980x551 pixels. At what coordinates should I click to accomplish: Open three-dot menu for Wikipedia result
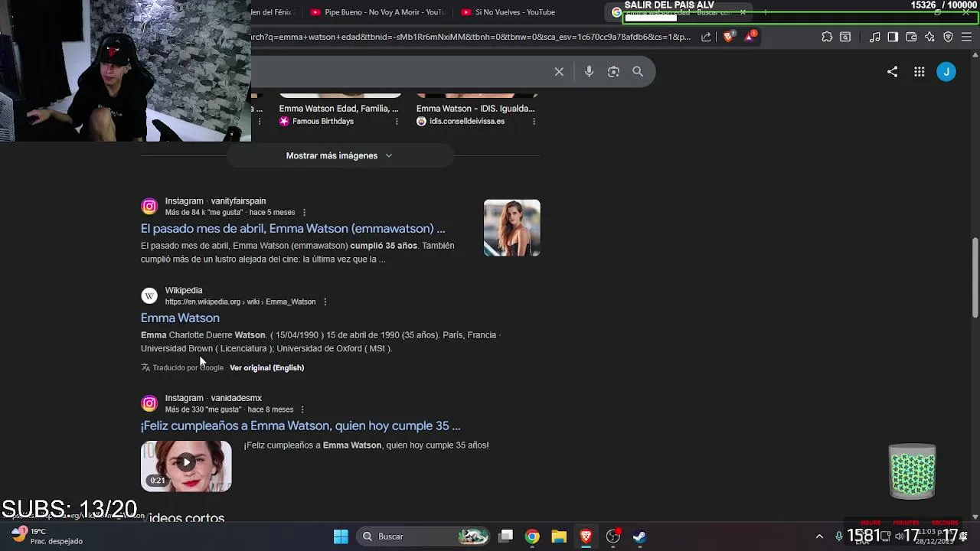pos(325,302)
